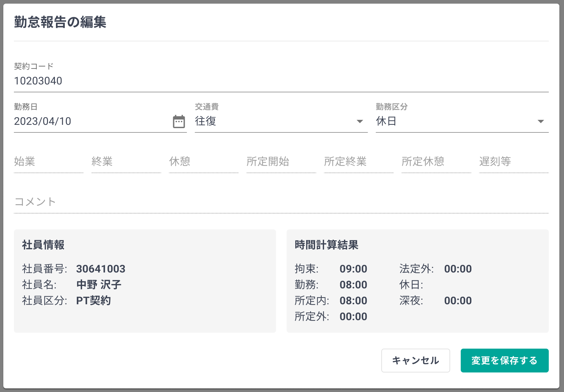Select the 始業 time field
The height and width of the screenshot is (392, 564).
[48, 162]
